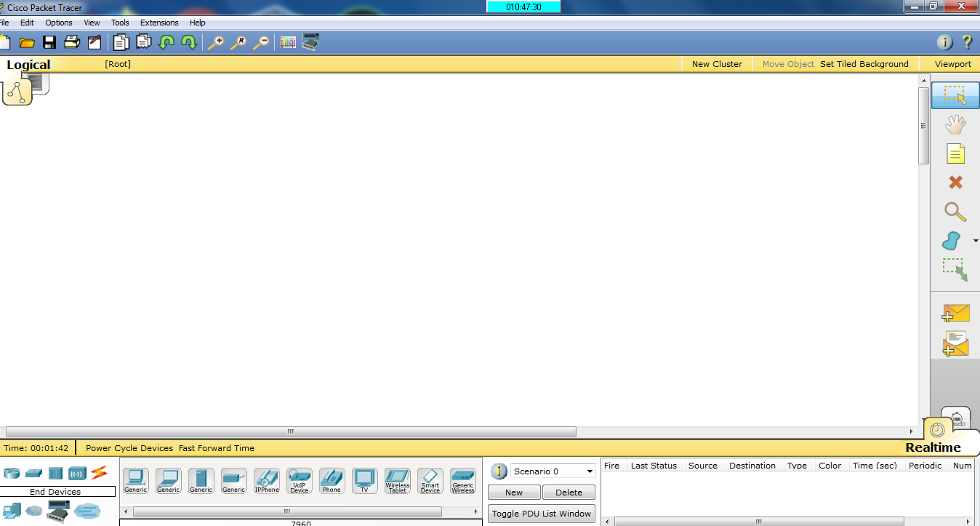Print using the printer toolbar icon
Viewport: 980px width, 526px height.
point(71,42)
